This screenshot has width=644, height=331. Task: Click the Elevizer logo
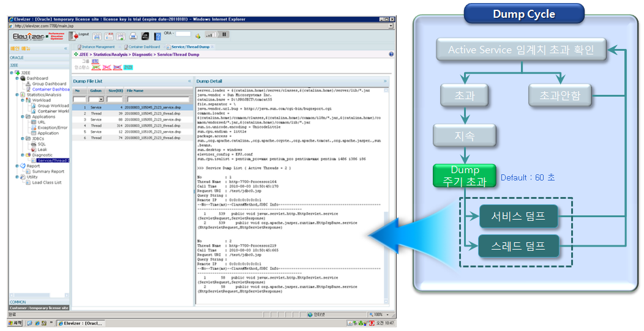28,37
